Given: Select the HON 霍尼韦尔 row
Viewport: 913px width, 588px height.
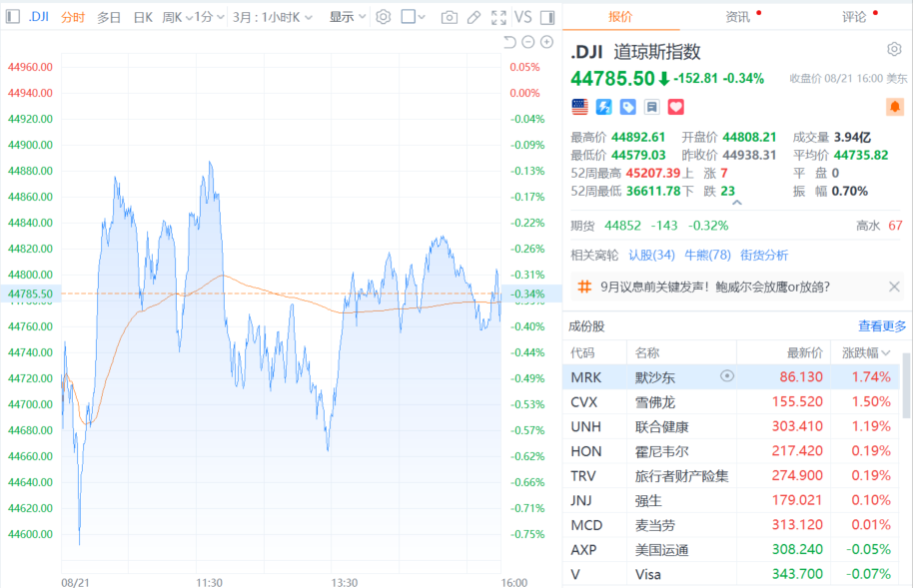Looking at the screenshot, I should (731, 451).
